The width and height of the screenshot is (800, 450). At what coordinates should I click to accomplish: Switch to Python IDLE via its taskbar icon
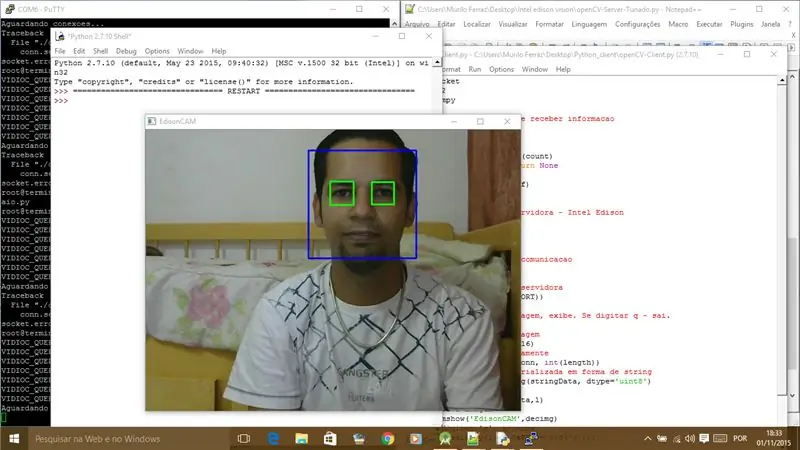pos(502,439)
